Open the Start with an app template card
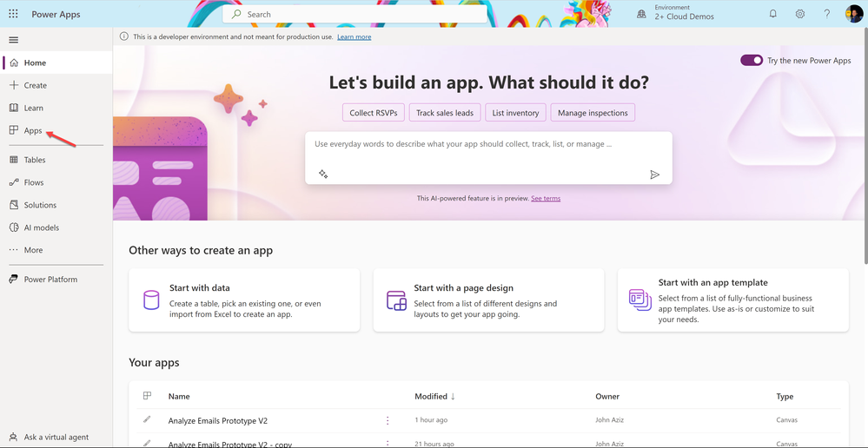This screenshot has width=868, height=448. point(733,300)
